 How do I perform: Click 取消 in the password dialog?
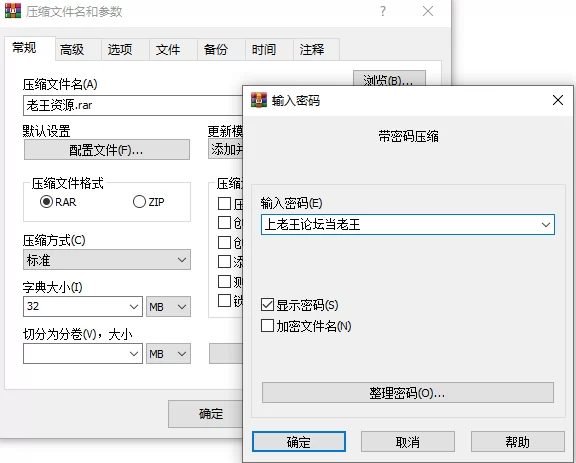tap(408, 442)
